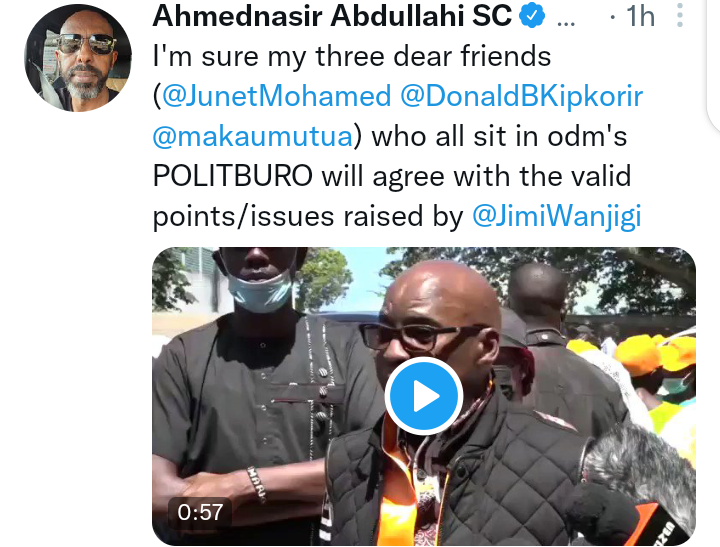Click the 0:57 video duration badge
The image size is (720, 547).
[200, 512]
